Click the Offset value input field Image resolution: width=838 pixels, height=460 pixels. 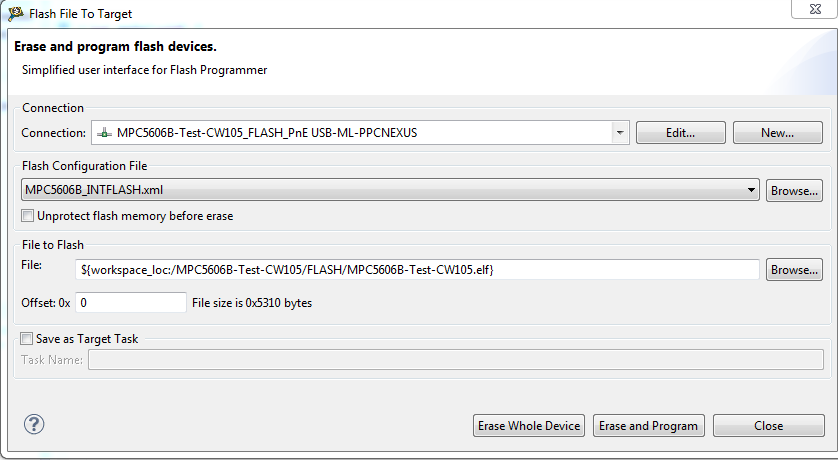click(130, 302)
